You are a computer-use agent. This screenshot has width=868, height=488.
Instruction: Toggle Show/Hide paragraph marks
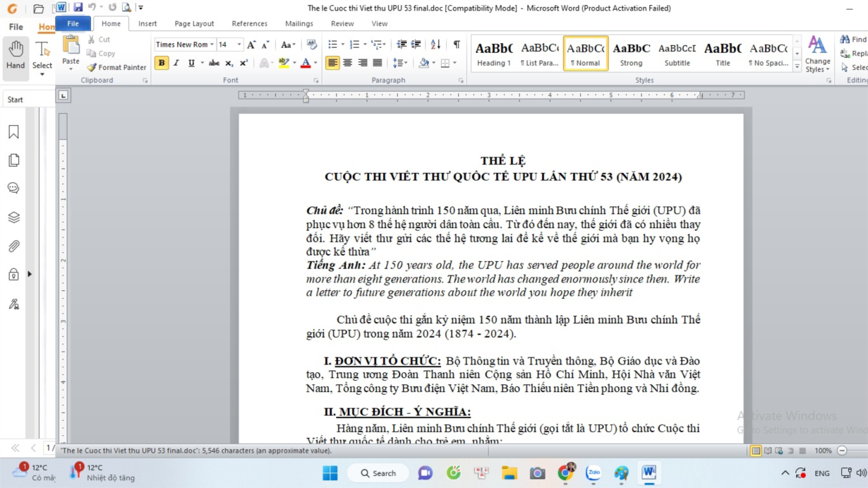[x=457, y=44]
